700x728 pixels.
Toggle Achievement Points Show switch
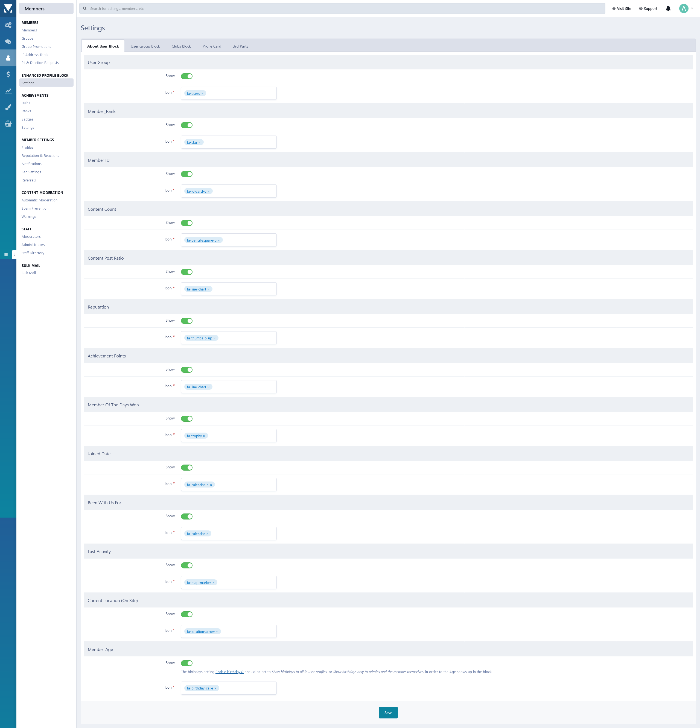click(186, 369)
